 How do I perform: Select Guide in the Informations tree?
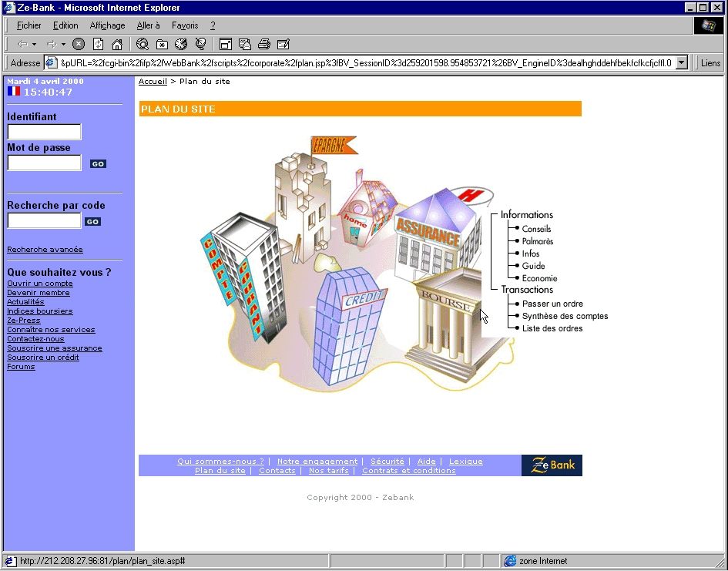coord(533,266)
